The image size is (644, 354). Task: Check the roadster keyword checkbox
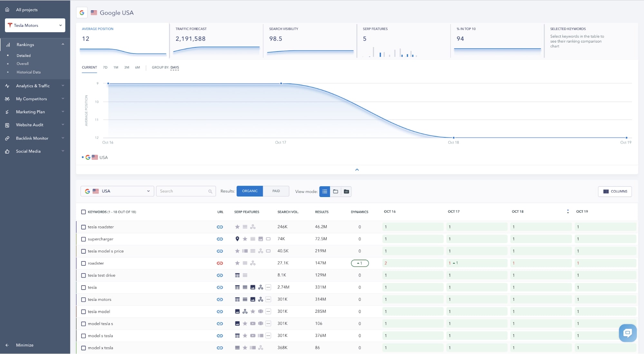pyautogui.click(x=83, y=263)
